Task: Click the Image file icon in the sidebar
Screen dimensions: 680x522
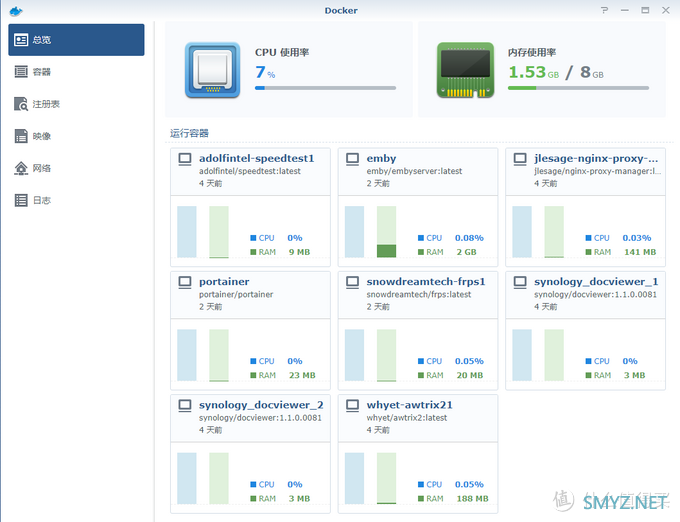Action: click(x=21, y=136)
